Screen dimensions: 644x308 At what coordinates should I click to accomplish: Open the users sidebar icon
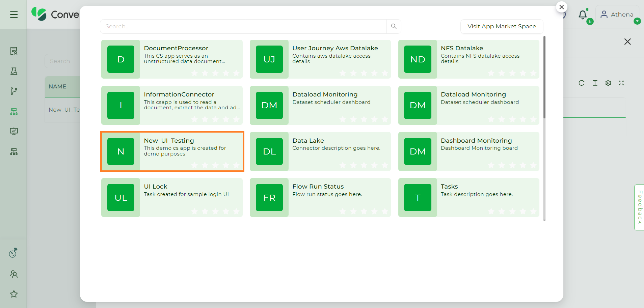pyautogui.click(x=14, y=274)
